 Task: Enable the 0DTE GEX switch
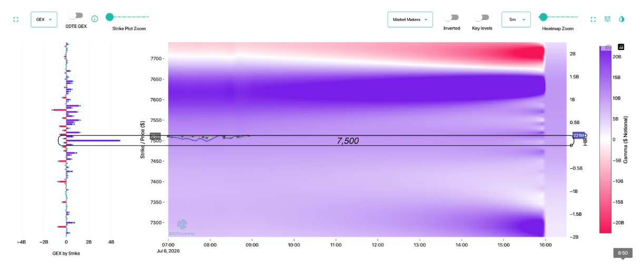coord(76,16)
